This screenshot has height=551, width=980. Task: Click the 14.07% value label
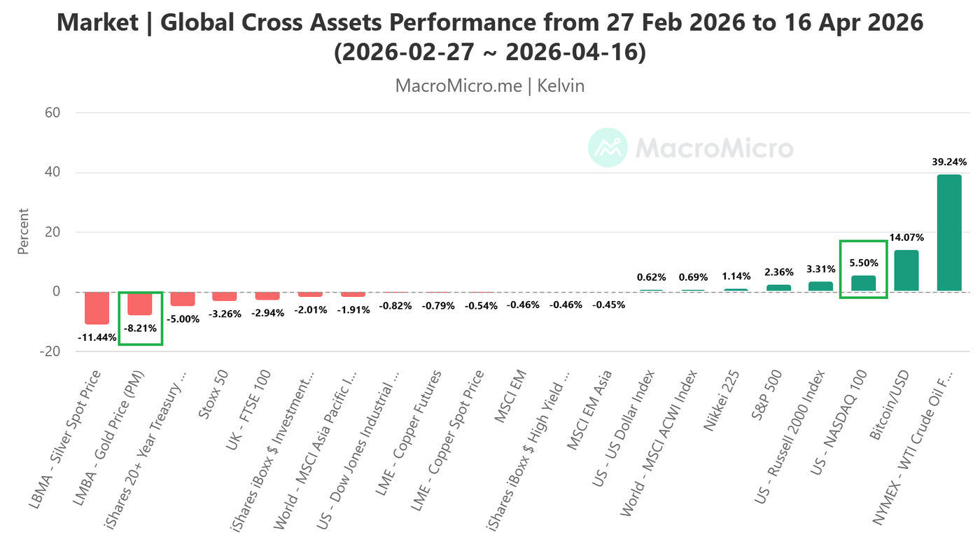coord(906,237)
